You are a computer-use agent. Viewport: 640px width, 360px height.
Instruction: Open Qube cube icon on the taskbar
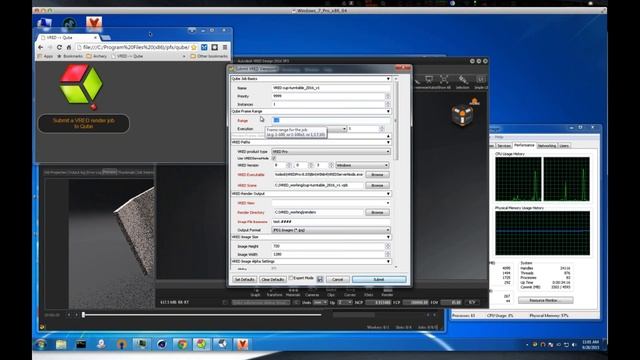202,344
